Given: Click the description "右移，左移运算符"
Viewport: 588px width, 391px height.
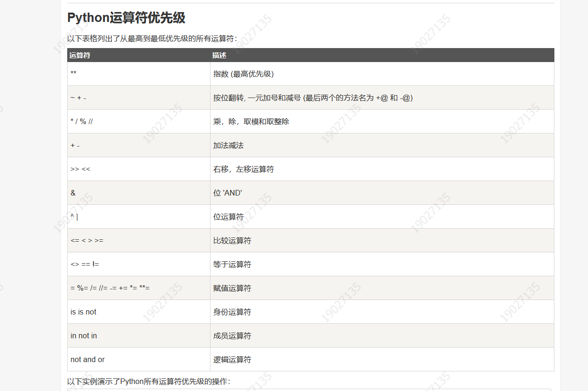Looking at the screenshot, I should (244, 169).
